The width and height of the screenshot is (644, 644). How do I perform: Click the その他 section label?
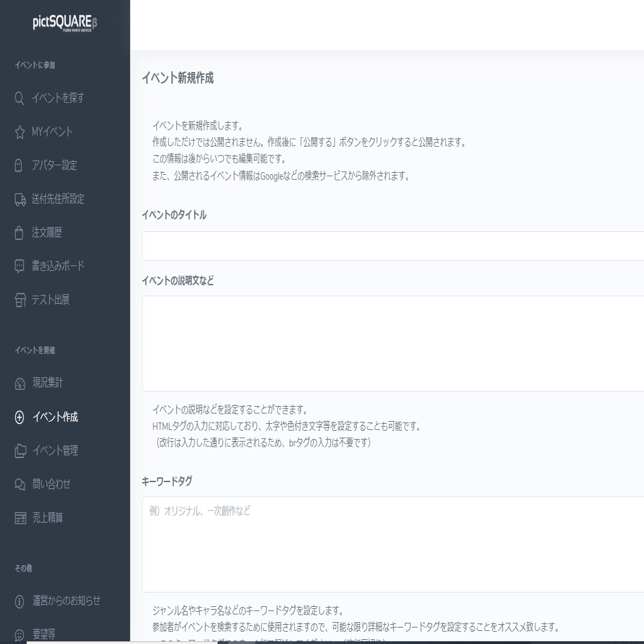23,569
